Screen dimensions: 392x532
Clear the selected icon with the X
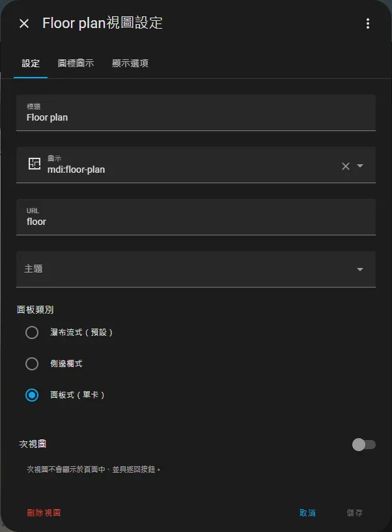[345, 166]
